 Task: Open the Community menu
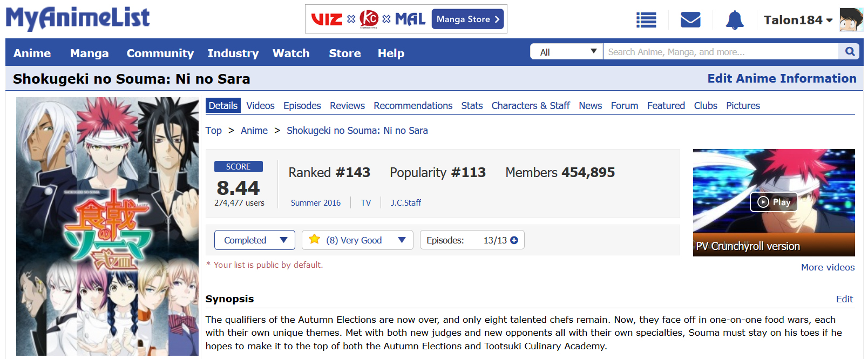click(160, 53)
